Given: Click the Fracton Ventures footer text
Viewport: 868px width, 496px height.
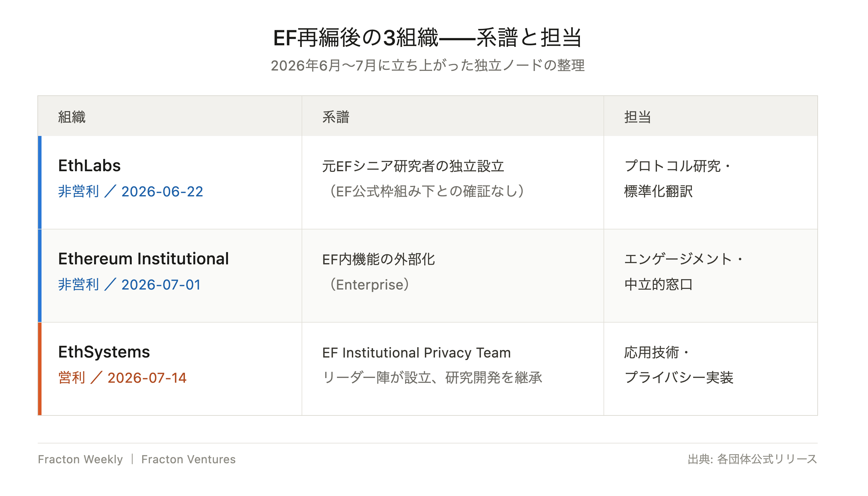Looking at the screenshot, I should pyautogui.click(x=188, y=459).
